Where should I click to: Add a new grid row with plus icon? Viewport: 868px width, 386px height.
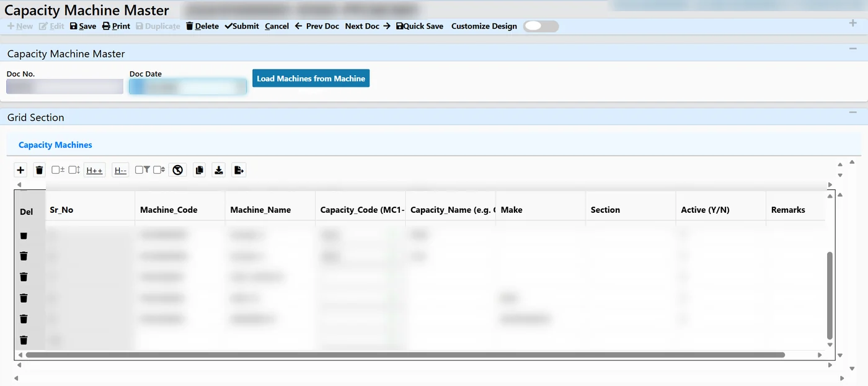[x=20, y=170]
